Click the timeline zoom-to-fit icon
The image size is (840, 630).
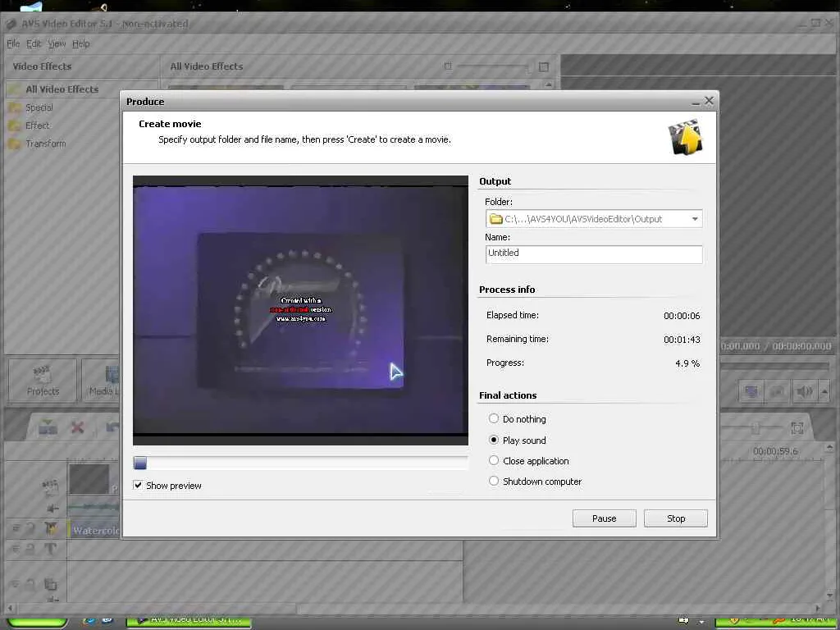click(x=797, y=427)
